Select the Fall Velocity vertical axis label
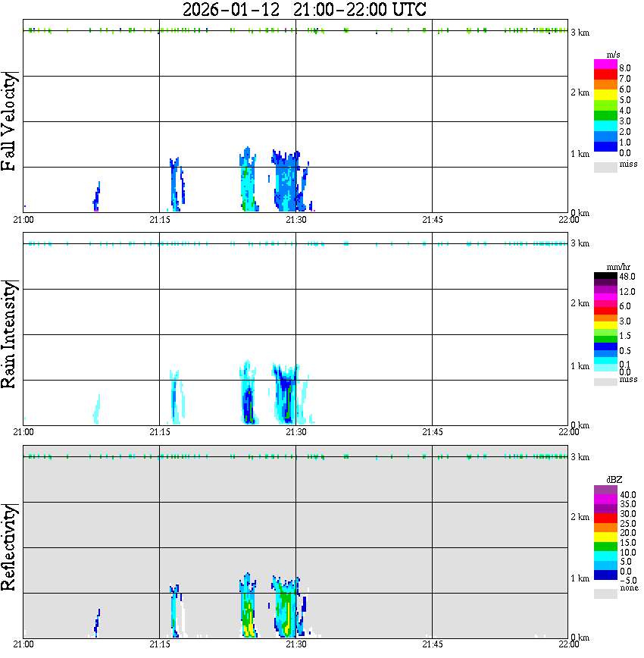 coord(9,121)
